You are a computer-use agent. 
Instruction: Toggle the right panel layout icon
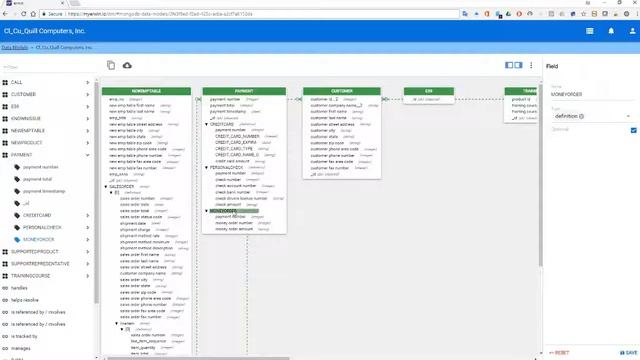click(x=518, y=65)
